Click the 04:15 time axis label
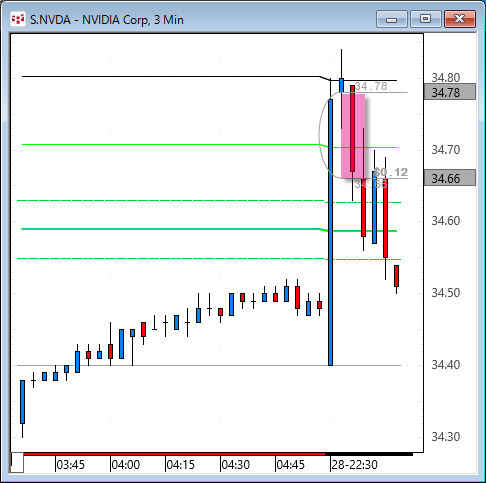The height and width of the screenshot is (483, 486). [x=180, y=465]
